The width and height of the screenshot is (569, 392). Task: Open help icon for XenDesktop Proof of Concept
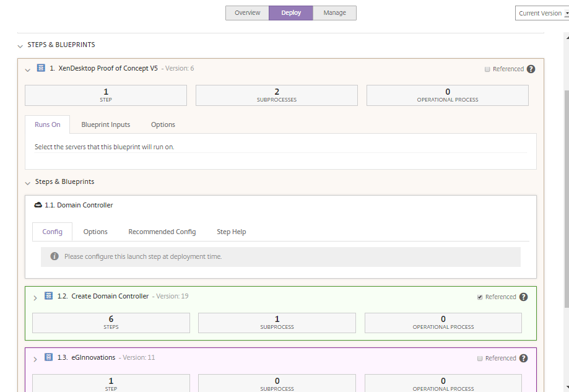tap(531, 69)
